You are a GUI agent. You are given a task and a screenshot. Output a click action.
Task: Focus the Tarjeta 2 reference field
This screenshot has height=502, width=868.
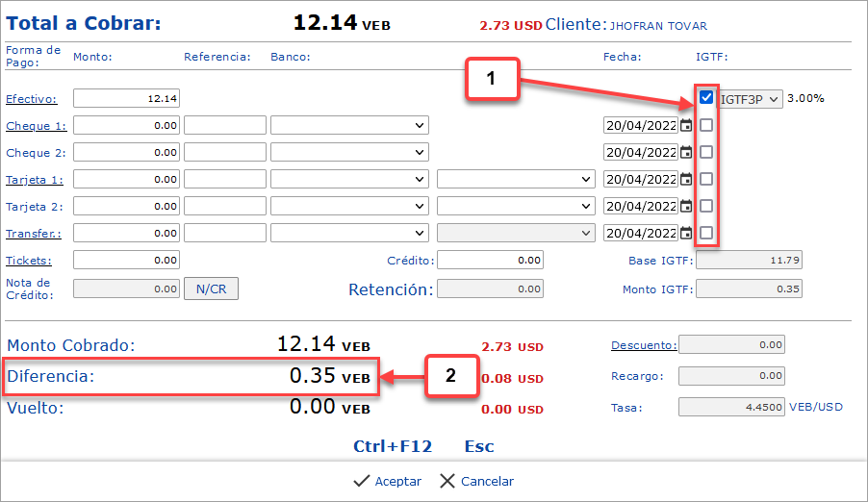(x=225, y=206)
